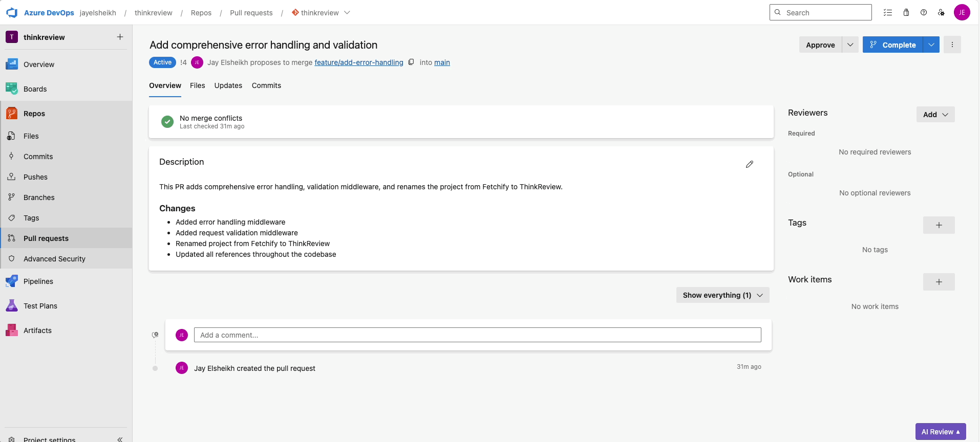Expand the Complete button dropdown arrow
Viewport: 980px width, 442px height.
coord(931,45)
